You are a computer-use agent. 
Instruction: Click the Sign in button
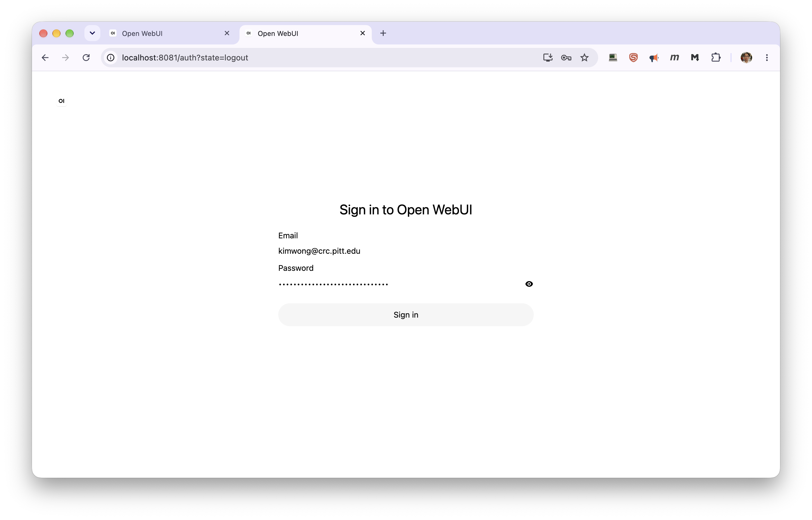point(406,315)
